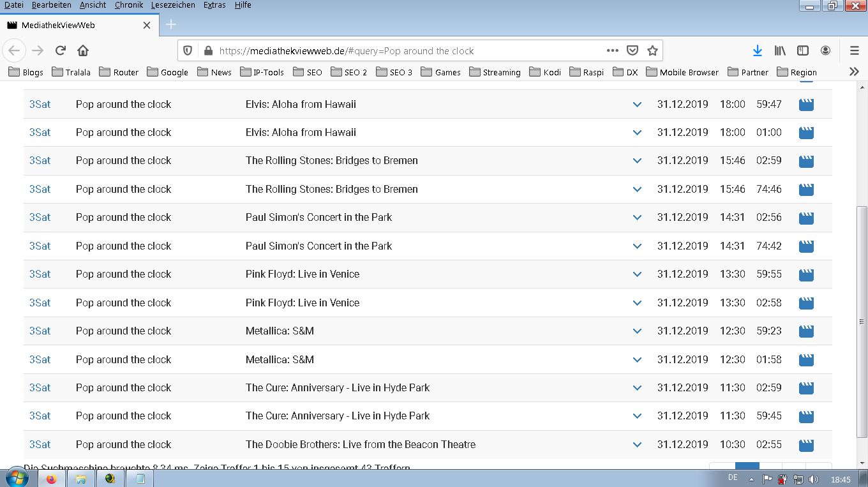868x487 pixels.
Task: Click 3Sat link in Doobie Brothers row
Action: tap(40, 444)
